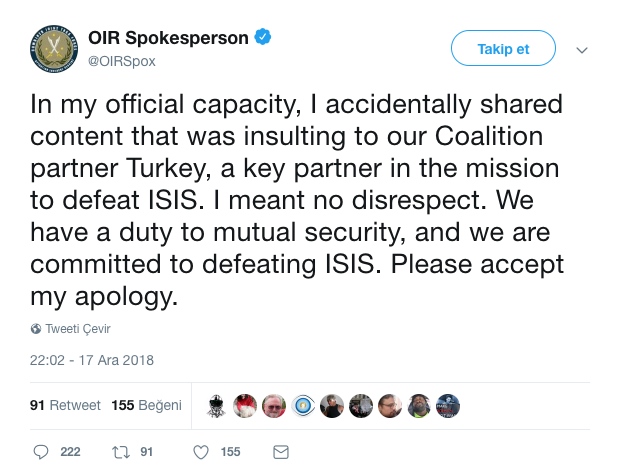Click the OIR Spokesperson display name
Viewport: 625px width, 474px height.
(x=169, y=39)
